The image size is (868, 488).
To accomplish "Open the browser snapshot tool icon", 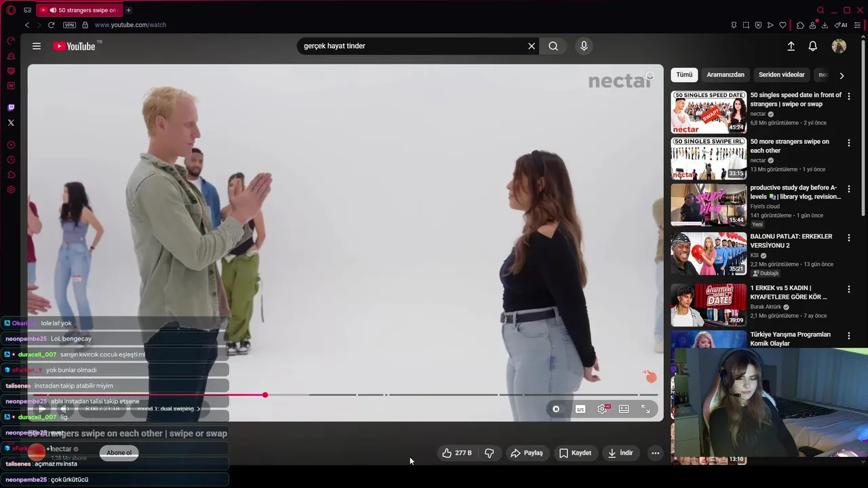I will [746, 25].
